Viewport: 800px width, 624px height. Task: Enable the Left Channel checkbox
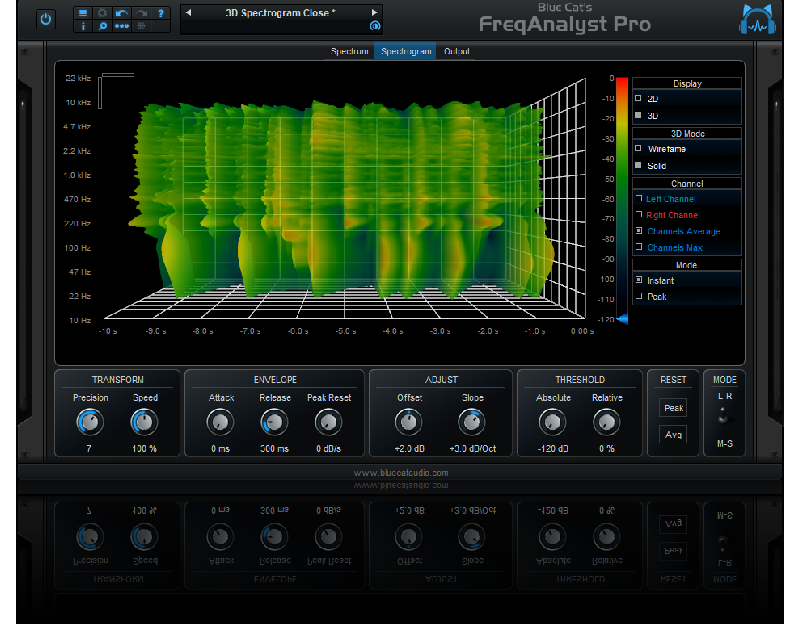(638, 198)
